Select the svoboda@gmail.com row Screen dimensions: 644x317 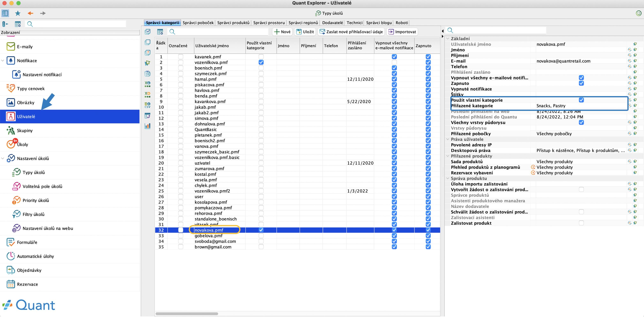tap(298, 241)
